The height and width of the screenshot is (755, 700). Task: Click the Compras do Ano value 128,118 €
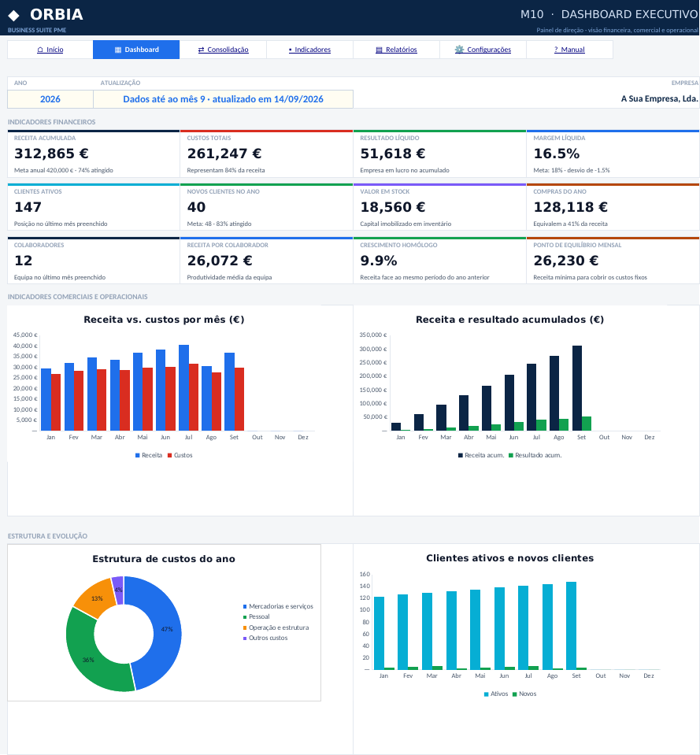click(571, 207)
